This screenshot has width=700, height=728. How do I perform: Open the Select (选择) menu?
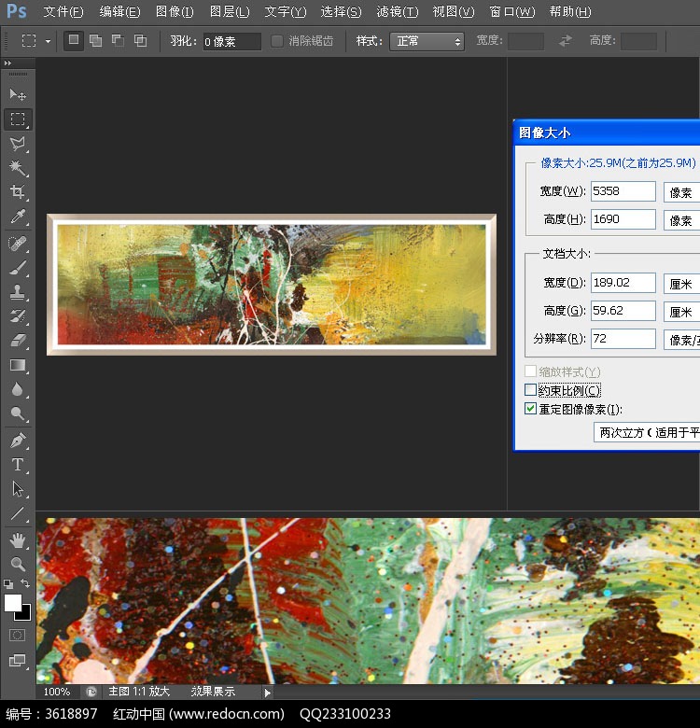point(341,11)
